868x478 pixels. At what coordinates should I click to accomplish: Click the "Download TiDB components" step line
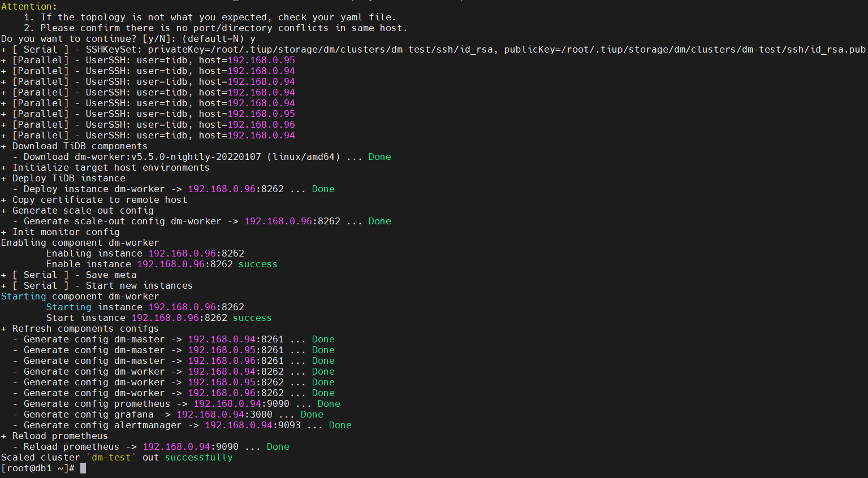(74, 146)
